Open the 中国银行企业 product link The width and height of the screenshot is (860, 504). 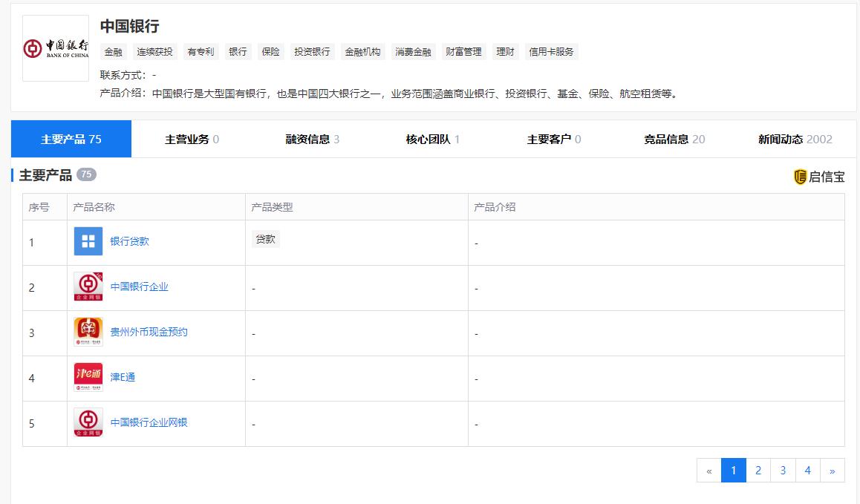pyautogui.click(x=140, y=287)
